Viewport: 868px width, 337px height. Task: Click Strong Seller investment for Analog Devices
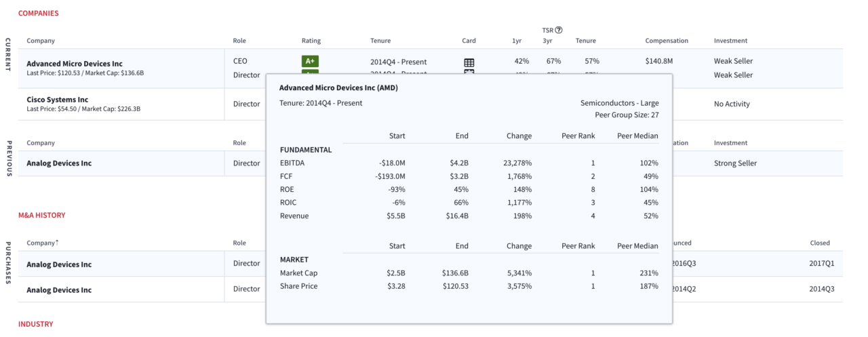pyautogui.click(x=735, y=163)
